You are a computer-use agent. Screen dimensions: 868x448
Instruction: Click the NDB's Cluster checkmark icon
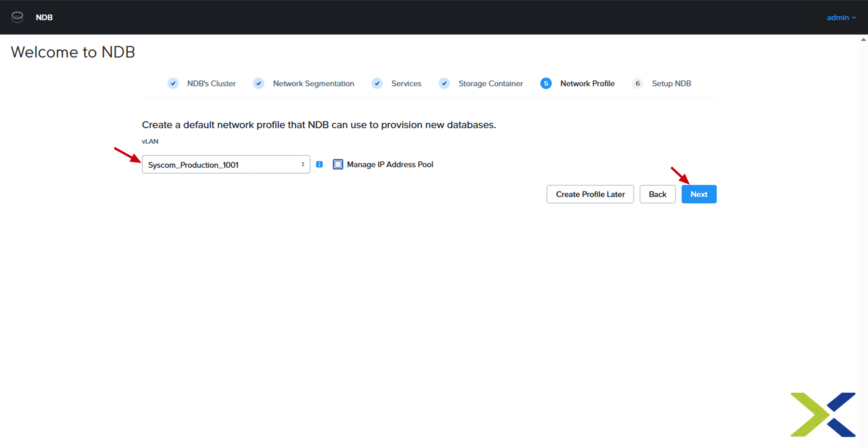point(173,84)
